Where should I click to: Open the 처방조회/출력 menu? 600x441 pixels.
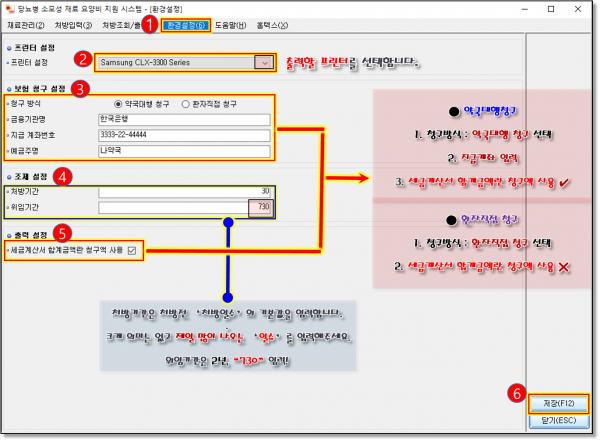click(x=123, y=23)
